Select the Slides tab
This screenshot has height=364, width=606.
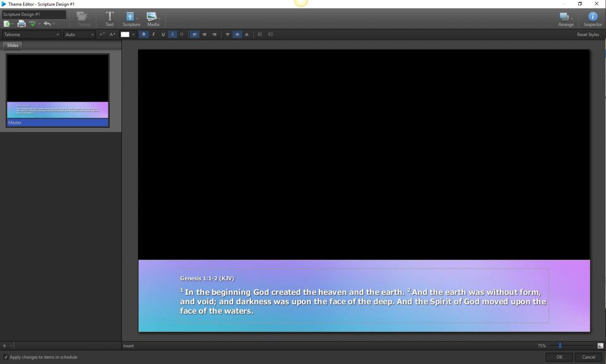coord(12,45)
